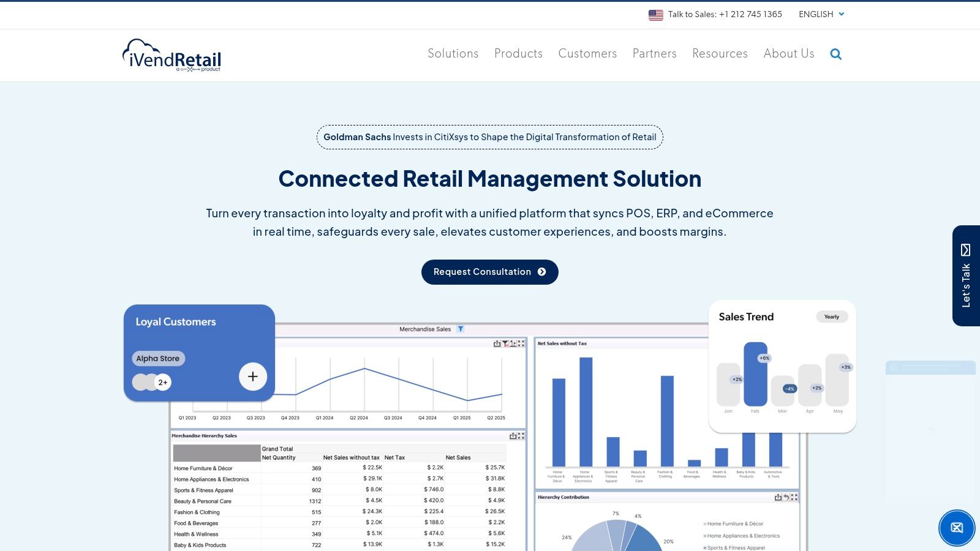Click the Mar bar in Sales Trend

coord(783,391)
